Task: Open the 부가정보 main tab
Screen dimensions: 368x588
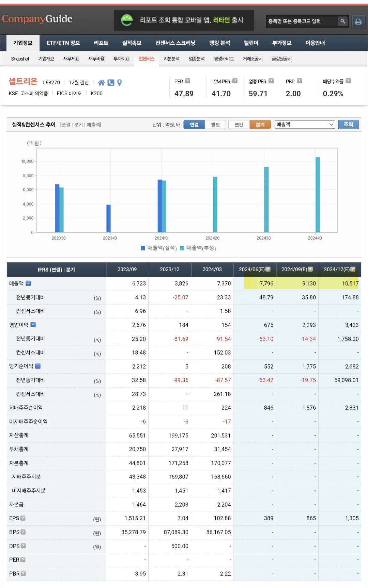Action: tap(282, 43)
